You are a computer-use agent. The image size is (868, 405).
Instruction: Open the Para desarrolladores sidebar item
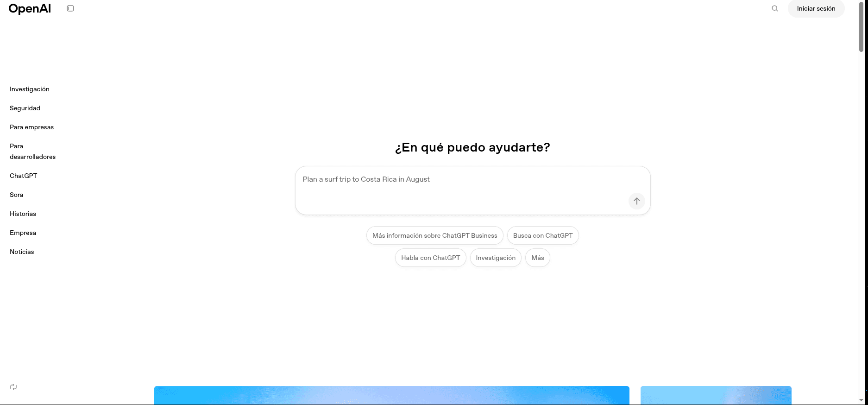coord(32,152)
